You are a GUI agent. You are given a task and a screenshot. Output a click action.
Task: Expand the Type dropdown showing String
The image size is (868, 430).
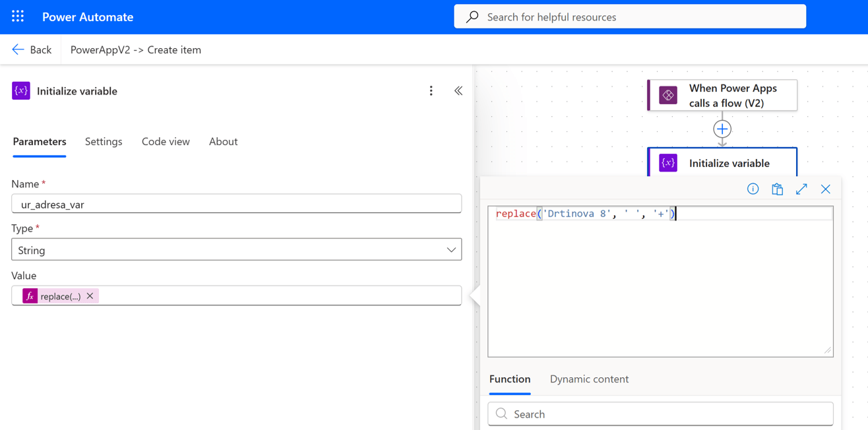tap(236, 250)
